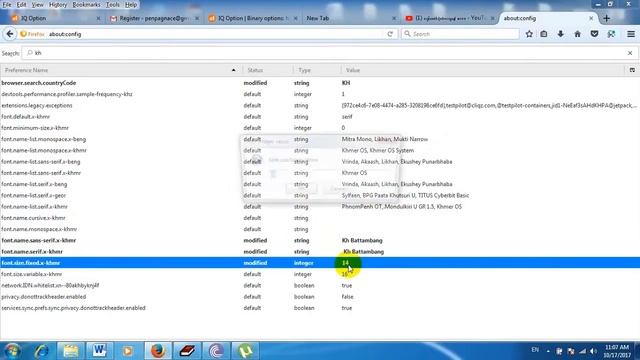Open the volume control in system tray
640x360 pixels.
coord(593,351)
